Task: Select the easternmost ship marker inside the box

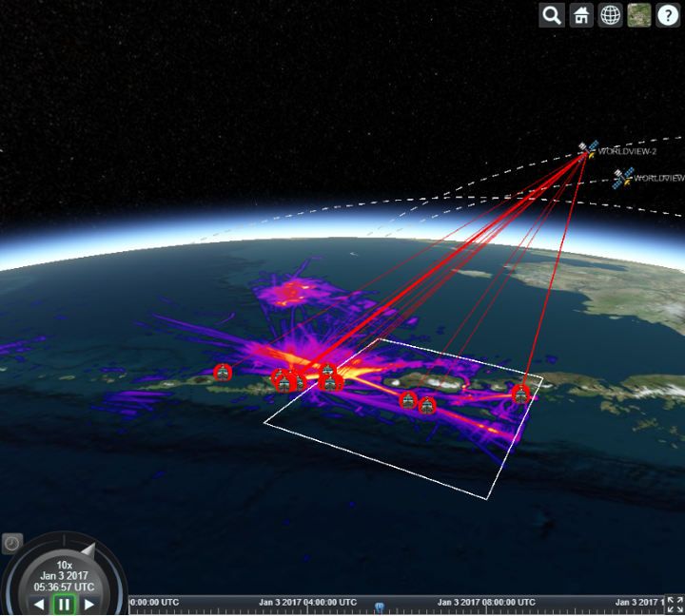Action: click(x=520, y=395)
